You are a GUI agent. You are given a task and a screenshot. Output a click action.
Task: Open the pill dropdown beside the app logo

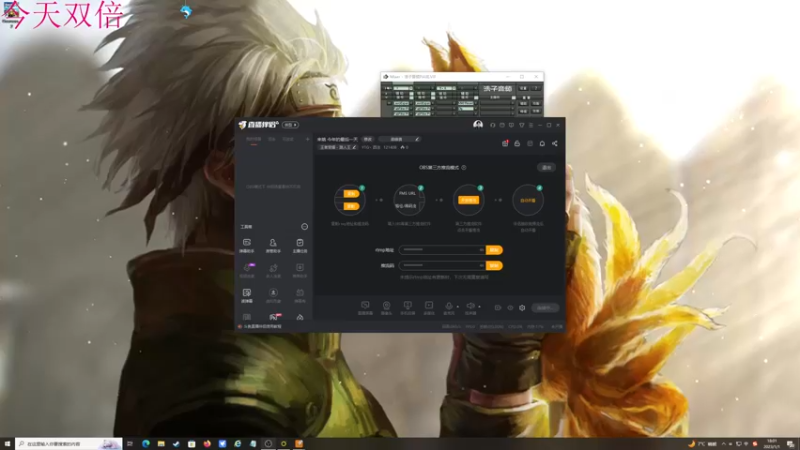290,125
